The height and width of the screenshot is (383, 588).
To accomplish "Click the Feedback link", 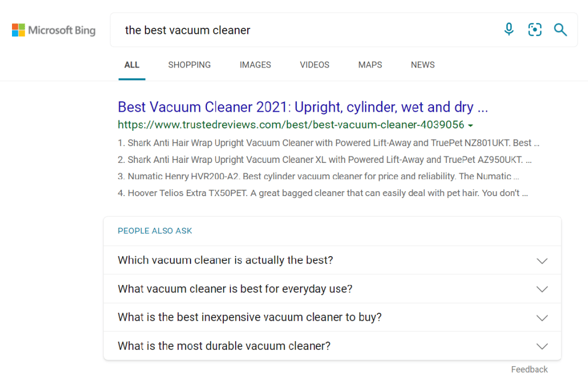I will (529, 369).
